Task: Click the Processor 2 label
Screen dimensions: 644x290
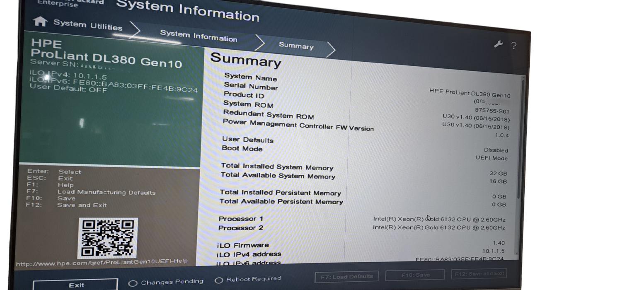Action: pos(240,228)
